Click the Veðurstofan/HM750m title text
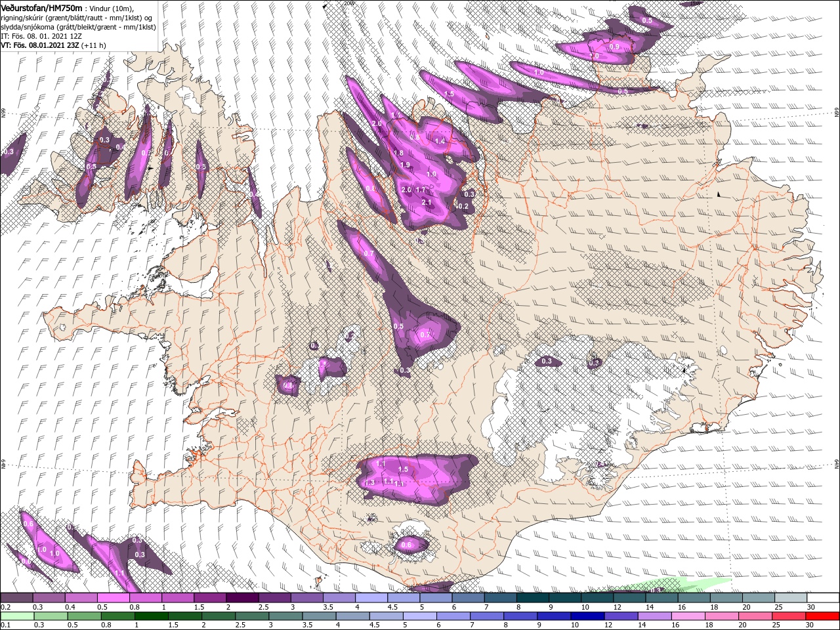The height and width of the screenshot is (630, 840). (41, 7)
